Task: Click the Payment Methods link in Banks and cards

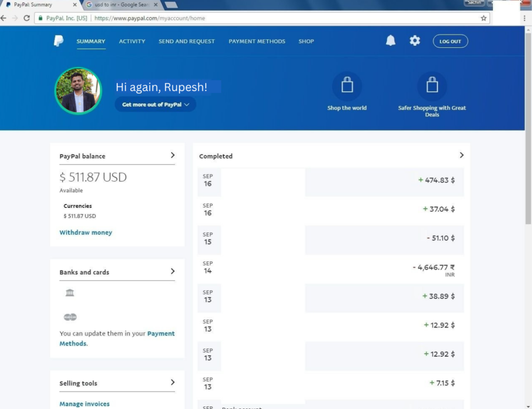Action: click(x=117, y=338)
